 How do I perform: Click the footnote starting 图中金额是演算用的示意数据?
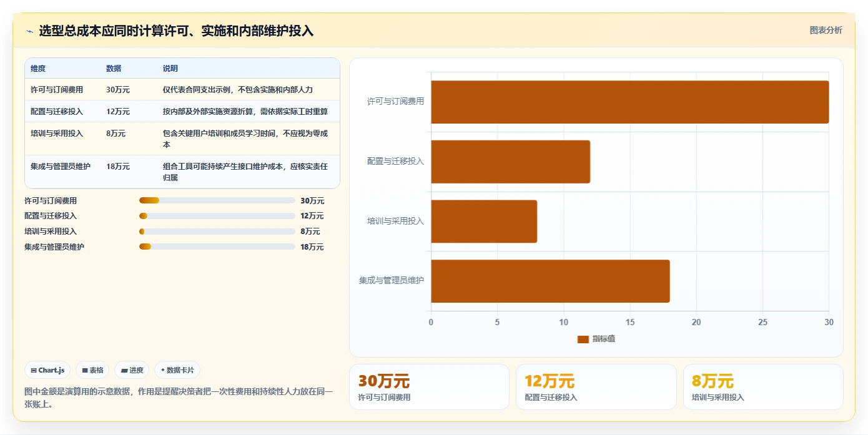coord(179,398)
